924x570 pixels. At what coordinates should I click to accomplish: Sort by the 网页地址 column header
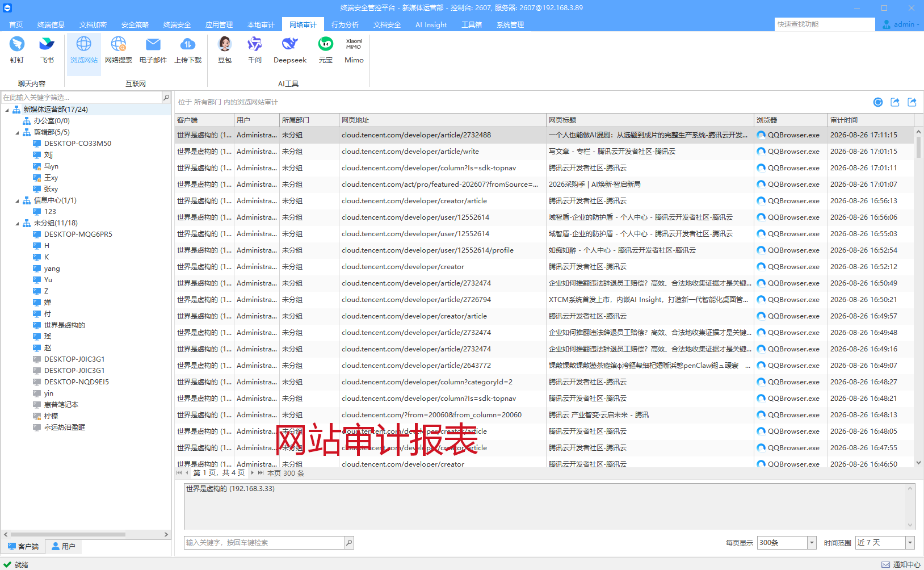442,120
